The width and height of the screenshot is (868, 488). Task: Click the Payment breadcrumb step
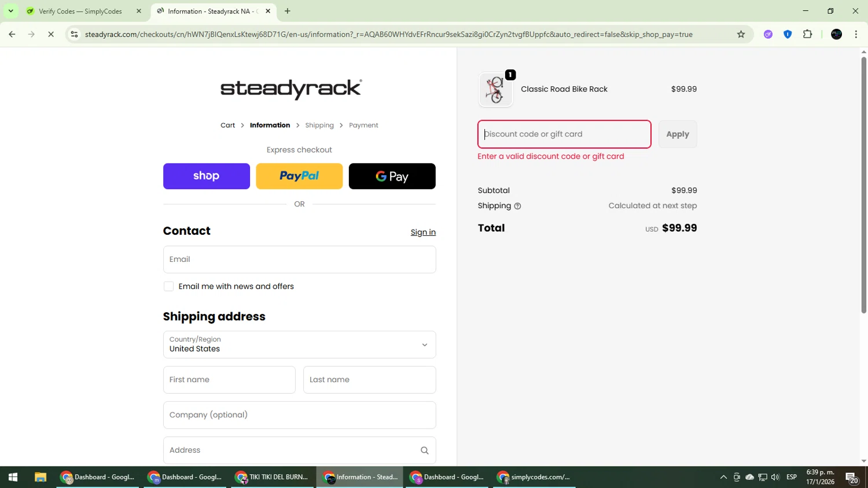pyautogui.click(x=363, y=125)
